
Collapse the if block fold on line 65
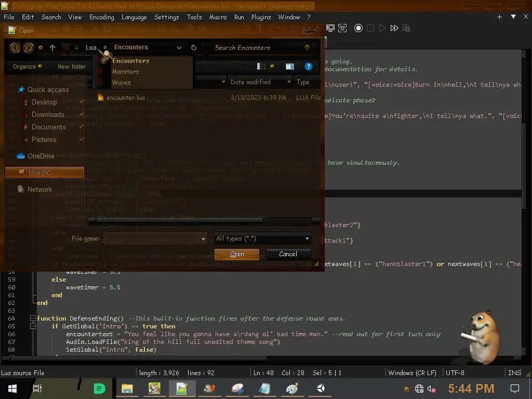[x=33, y=326]
